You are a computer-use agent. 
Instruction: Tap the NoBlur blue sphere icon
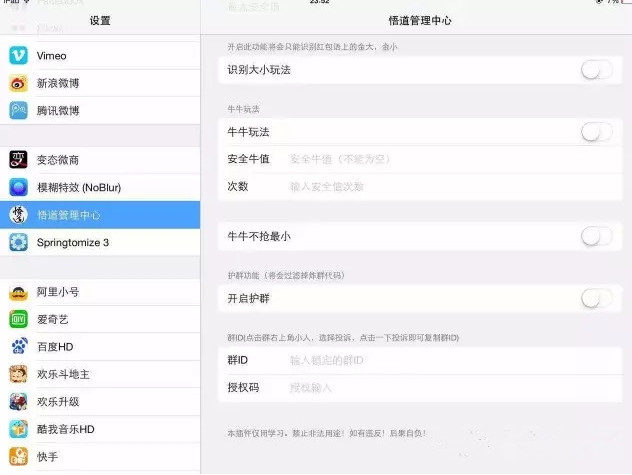pos(19,187)
